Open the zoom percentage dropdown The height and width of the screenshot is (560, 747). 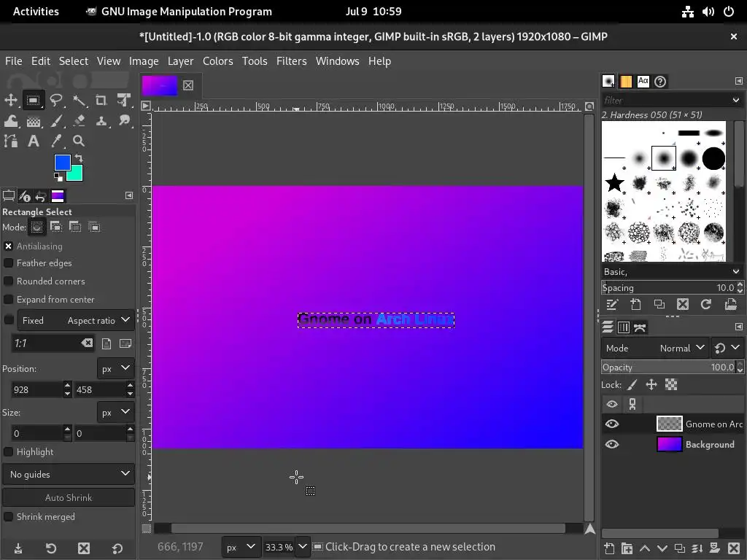click(x=302, y=547)
